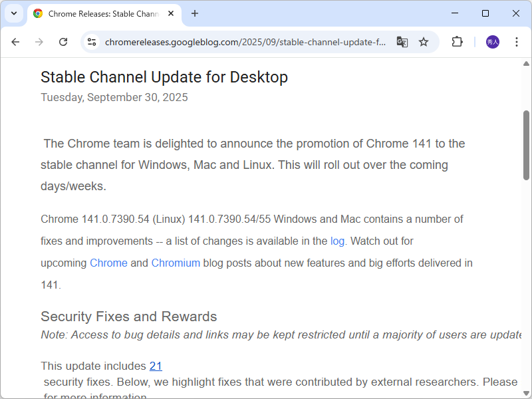This screenshot has height=399, width=532.
Task: Click the translate page icon
Action: [402, 42]
